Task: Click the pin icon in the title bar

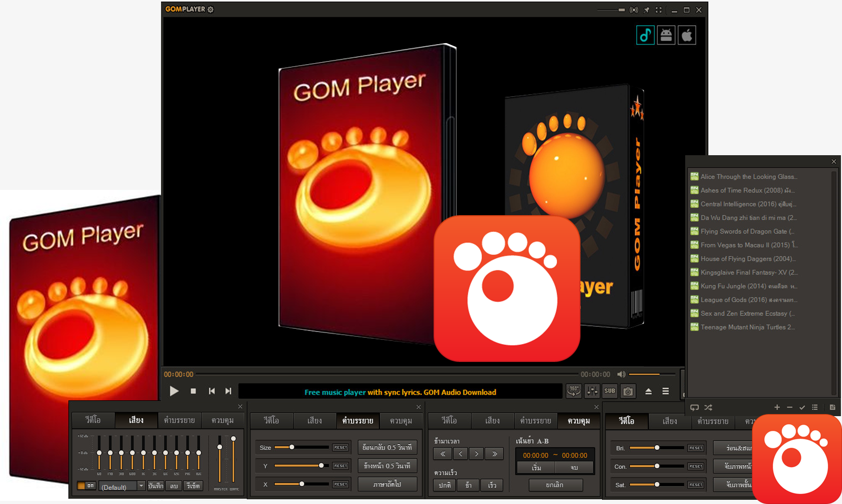Action: 646,10
